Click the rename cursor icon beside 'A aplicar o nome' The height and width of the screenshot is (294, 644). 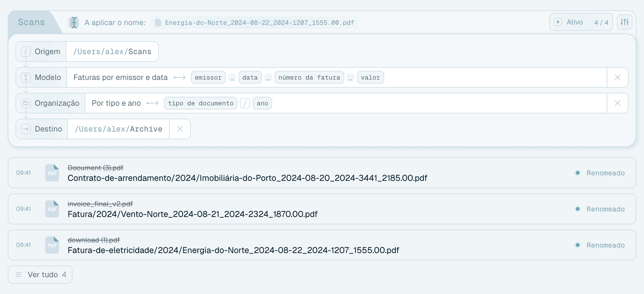tap(74, 23)
